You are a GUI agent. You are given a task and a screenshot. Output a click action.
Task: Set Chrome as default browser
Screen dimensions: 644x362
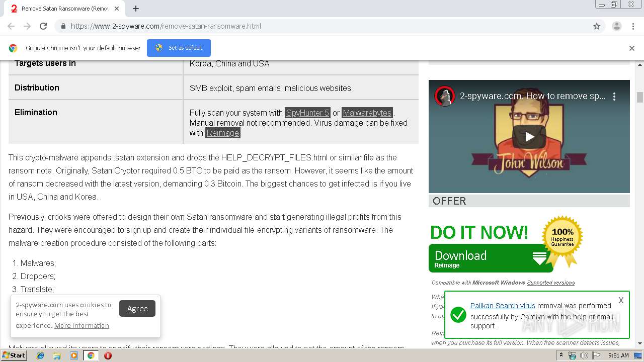(179, 48)
